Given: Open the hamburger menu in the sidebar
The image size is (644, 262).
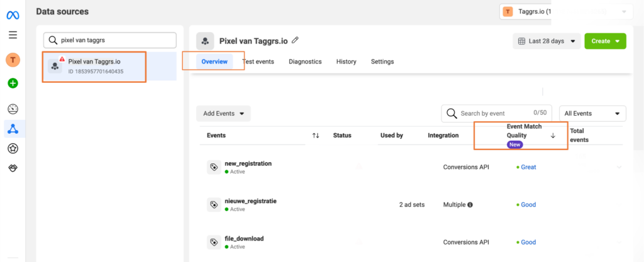Looking at the screenshot, I should [x=13, y=35].
